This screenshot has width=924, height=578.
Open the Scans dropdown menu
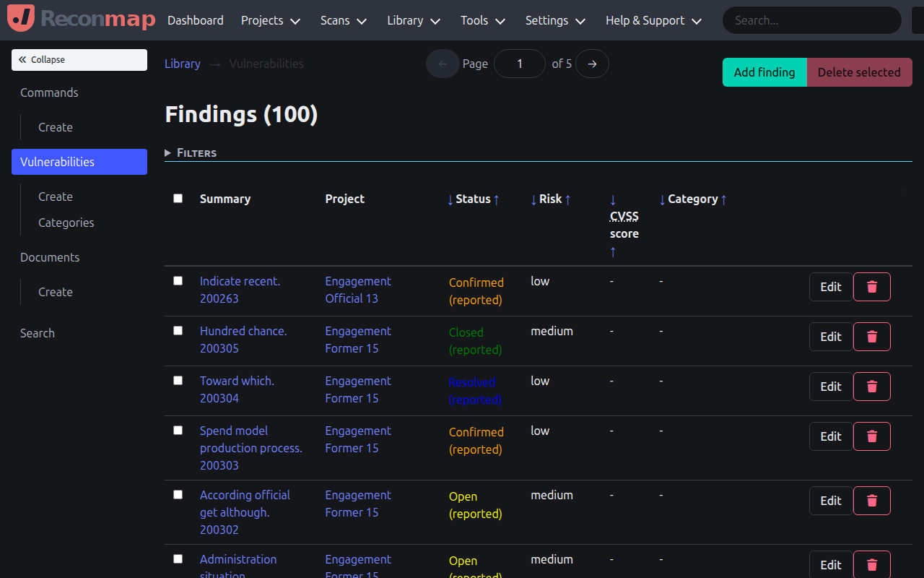click(344, 20)
